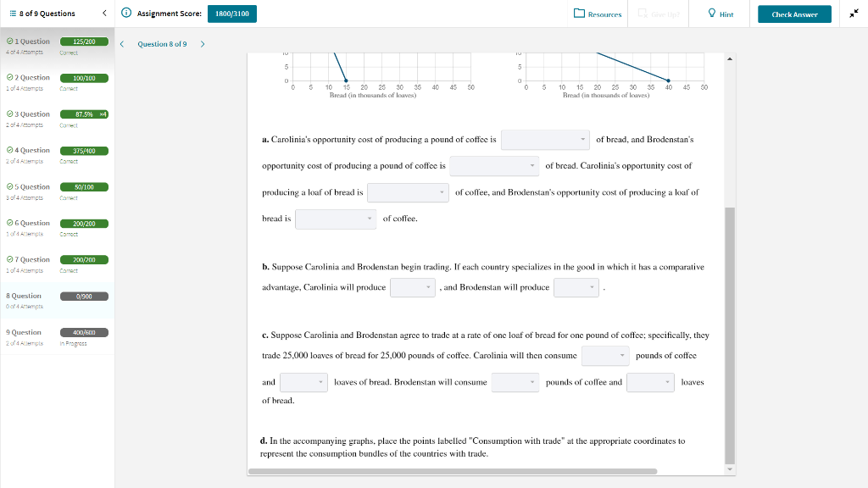Open the Carolinia will produce dropdown in part b
This screenshot has width=868, height=488.
click(x=413, y=287)
